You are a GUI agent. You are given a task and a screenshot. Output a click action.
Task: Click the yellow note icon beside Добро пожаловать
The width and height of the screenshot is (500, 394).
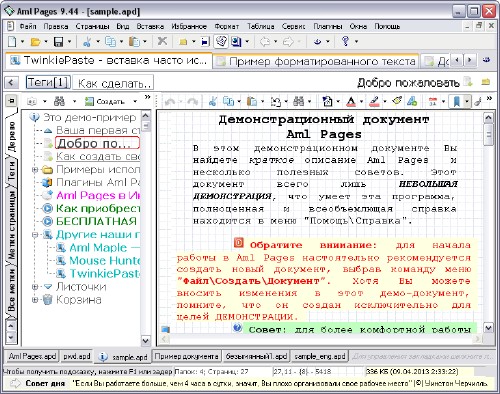click(x=486, y=82)
